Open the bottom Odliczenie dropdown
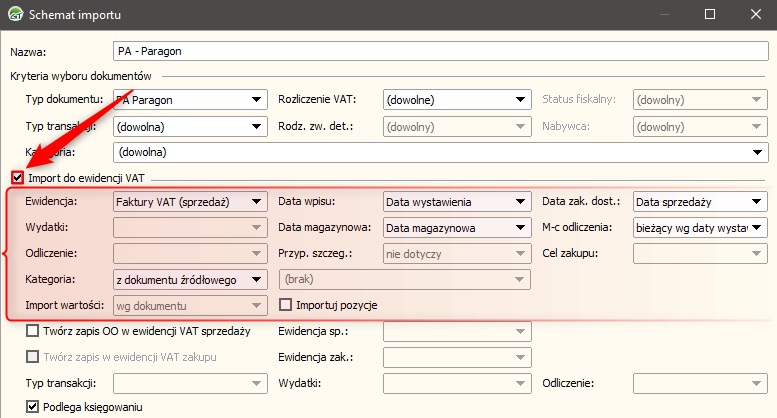 coord(759,383)
